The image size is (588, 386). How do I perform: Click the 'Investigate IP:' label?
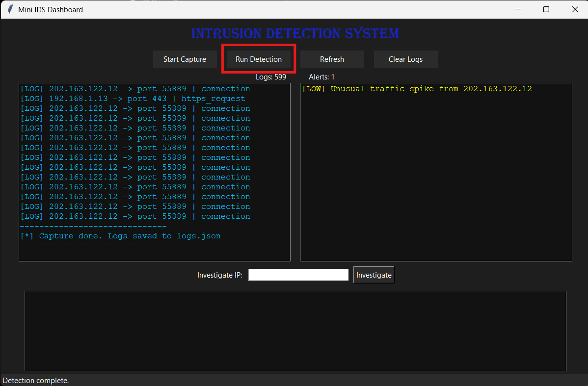[x=220, y=275]
